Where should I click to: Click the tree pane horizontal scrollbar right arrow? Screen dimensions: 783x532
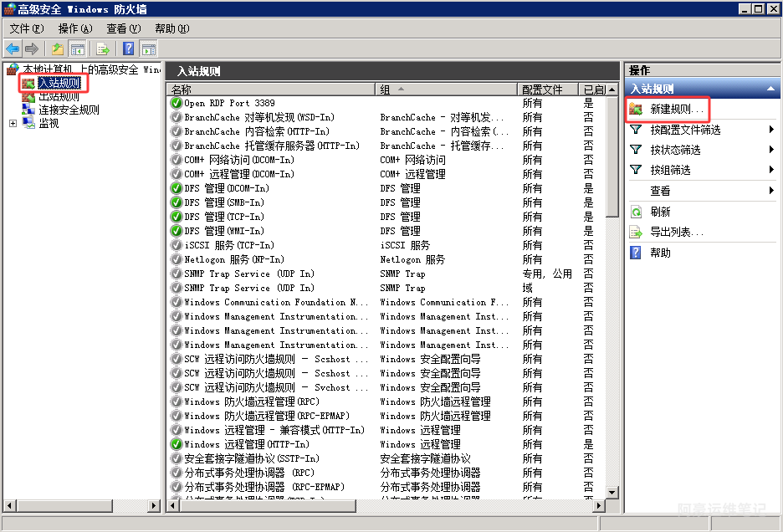154,505
